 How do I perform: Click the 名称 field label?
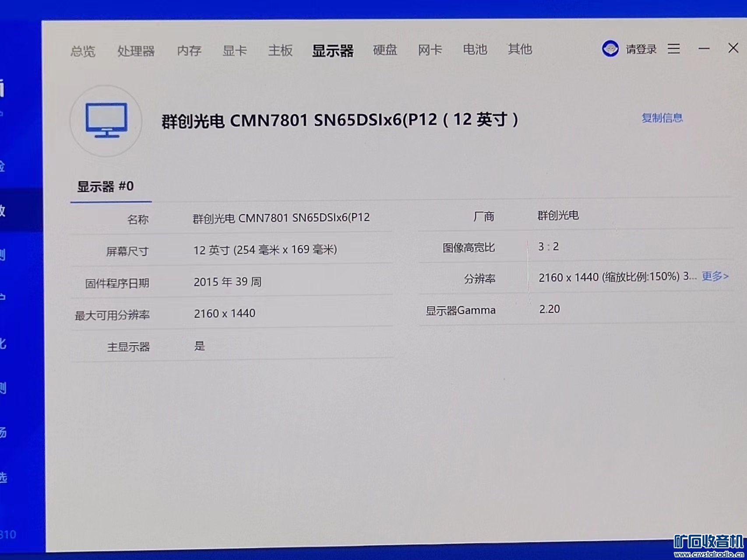138,219
